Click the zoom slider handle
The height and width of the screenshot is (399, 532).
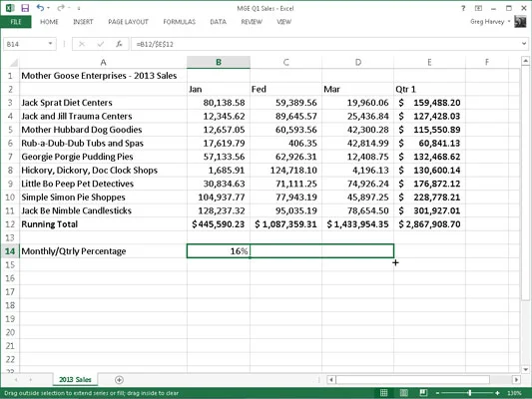click(470, 393)
